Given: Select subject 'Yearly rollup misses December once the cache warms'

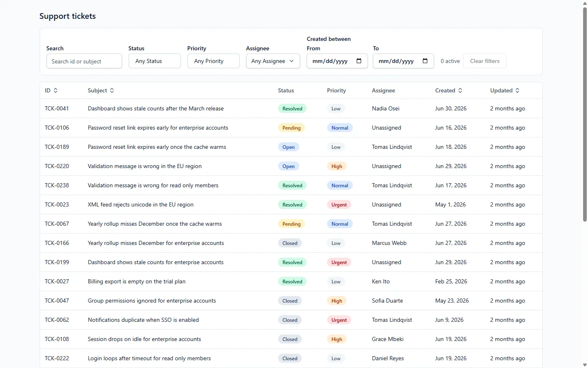Looking at the screenshot, I should tap(155, 224).
